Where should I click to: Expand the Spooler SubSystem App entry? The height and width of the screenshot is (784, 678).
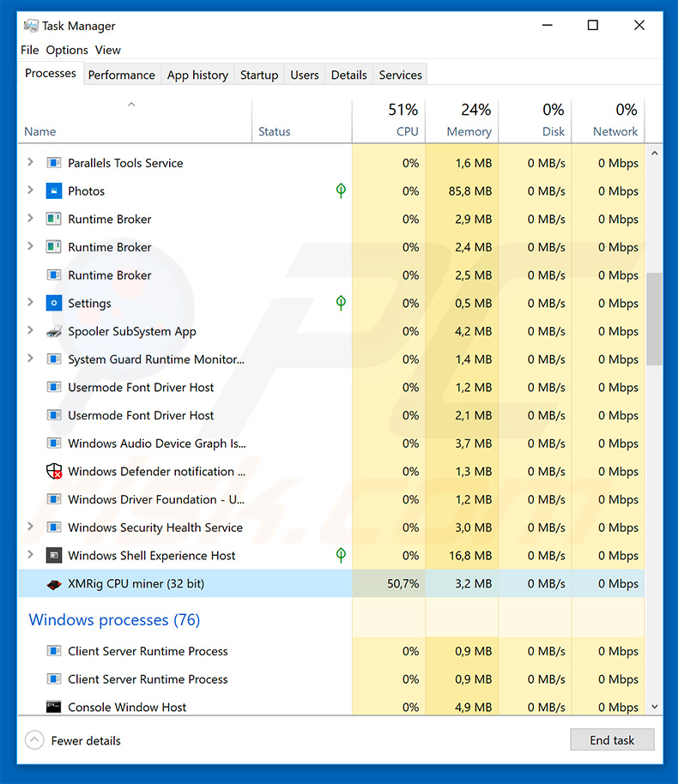tap(31, 330)
